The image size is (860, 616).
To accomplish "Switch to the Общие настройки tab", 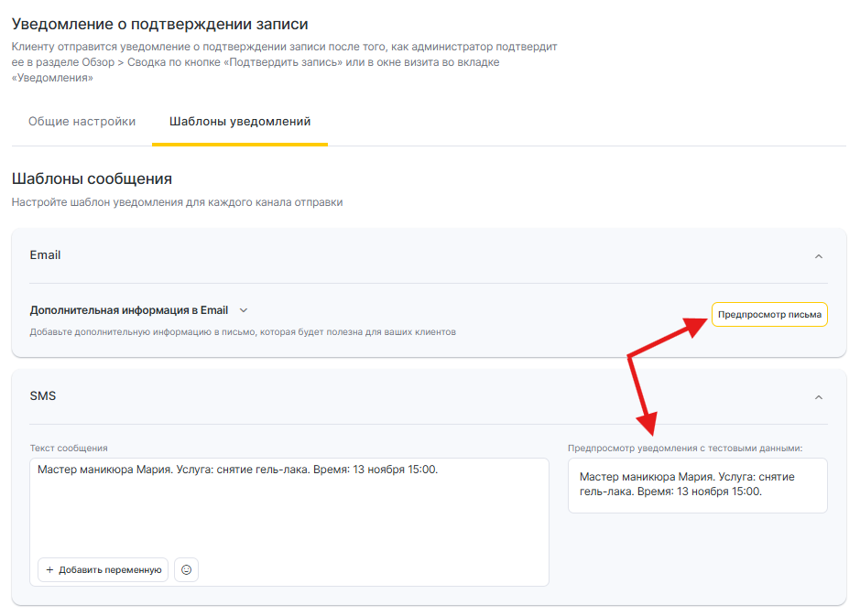I will (82, 122).
